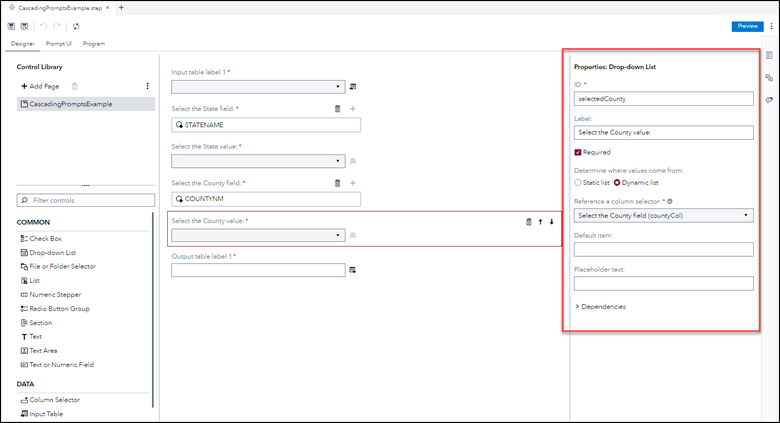The width and height of the screenshot is (780, 423).
Task: Click the Save icon in the toolbar
Action: [x=11, y=26]
